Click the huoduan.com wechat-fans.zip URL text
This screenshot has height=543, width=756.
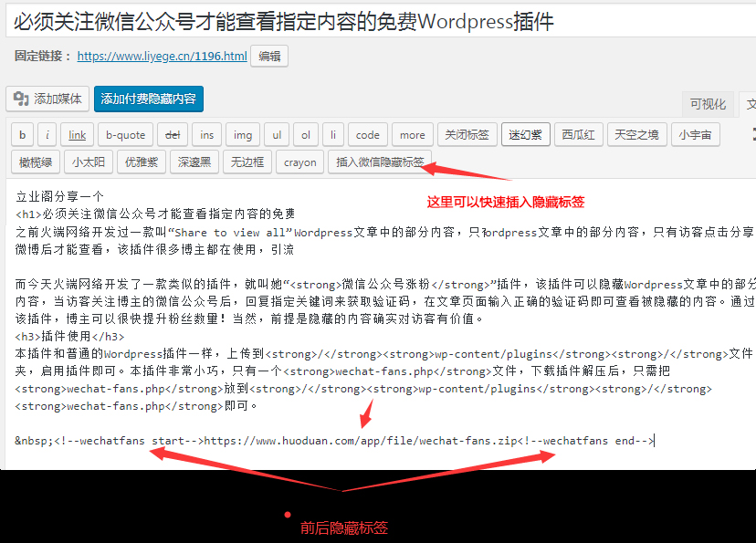click(x=362, y=441)
